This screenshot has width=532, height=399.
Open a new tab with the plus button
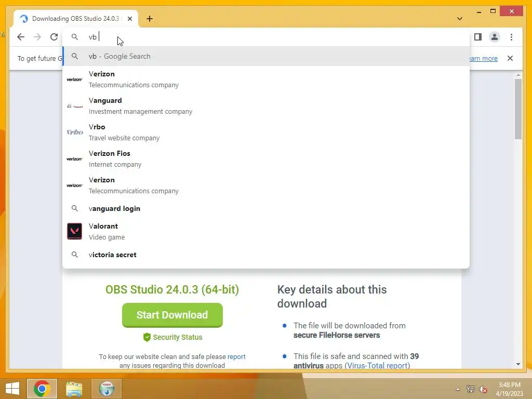[149, 19]
